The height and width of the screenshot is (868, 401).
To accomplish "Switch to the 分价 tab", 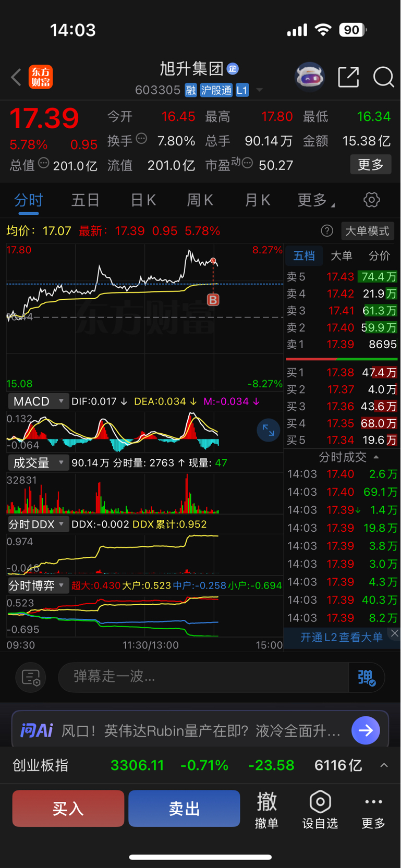I will 379,255.
